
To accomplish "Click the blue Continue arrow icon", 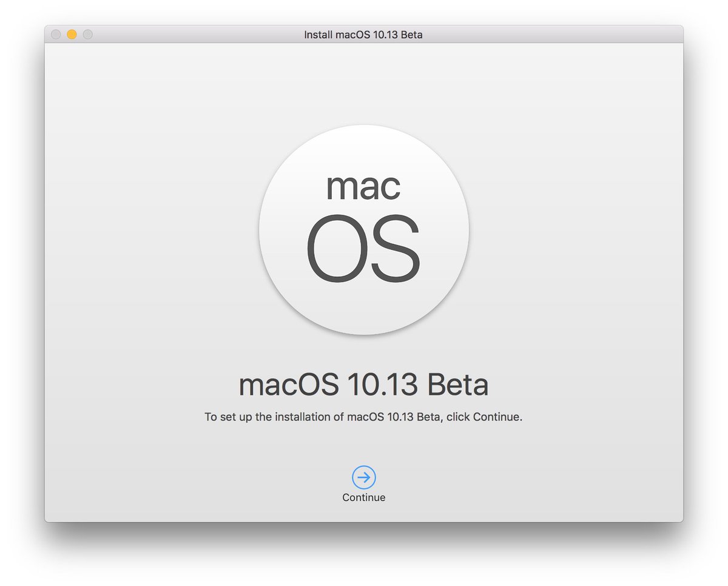I will point(363,477).
